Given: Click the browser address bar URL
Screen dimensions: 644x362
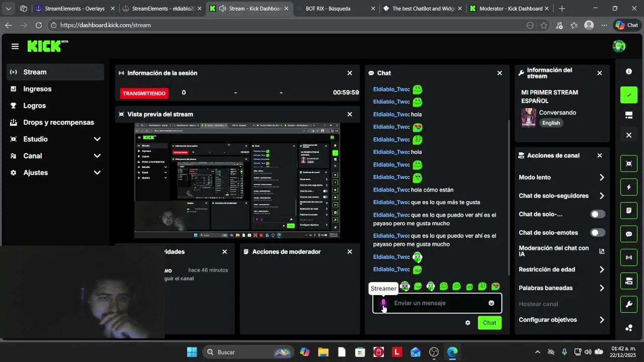Looking at the screenshot, I should click(106, 25).
